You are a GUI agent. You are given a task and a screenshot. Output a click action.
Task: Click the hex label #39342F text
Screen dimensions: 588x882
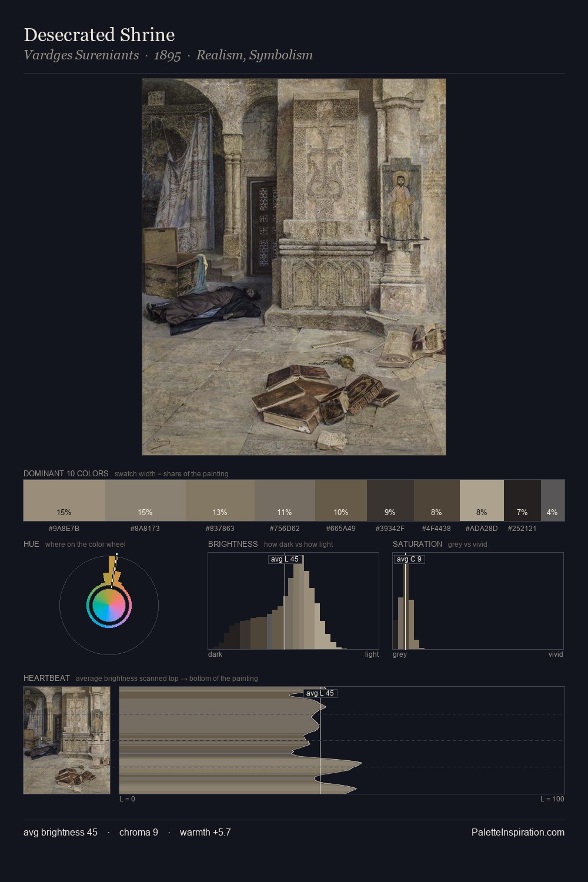390,528
